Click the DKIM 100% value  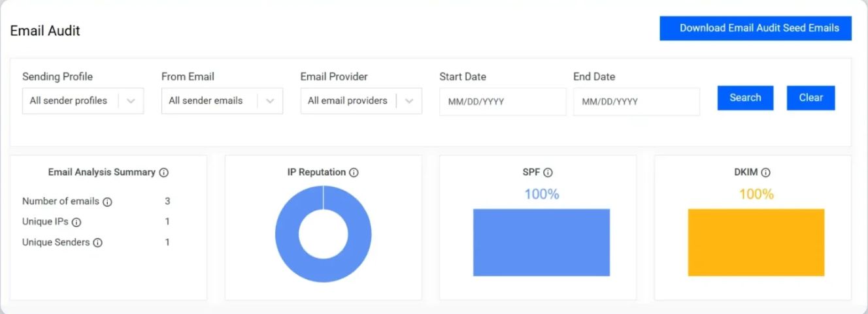[756, 194]
